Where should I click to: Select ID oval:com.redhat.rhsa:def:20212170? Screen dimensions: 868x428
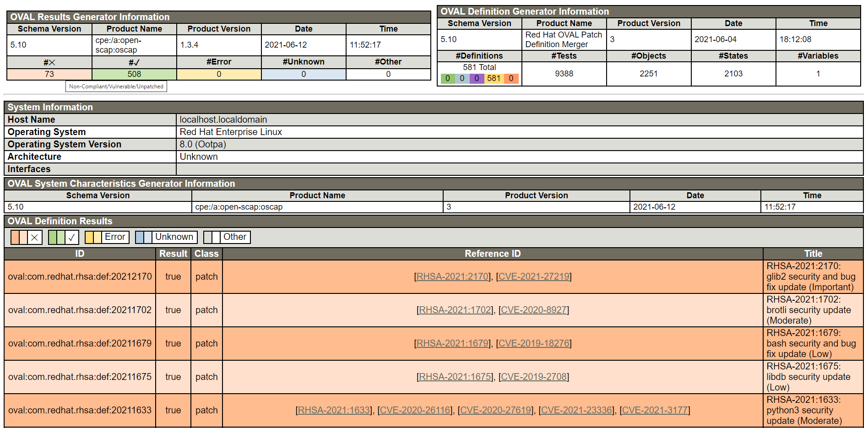click(80, 276)
